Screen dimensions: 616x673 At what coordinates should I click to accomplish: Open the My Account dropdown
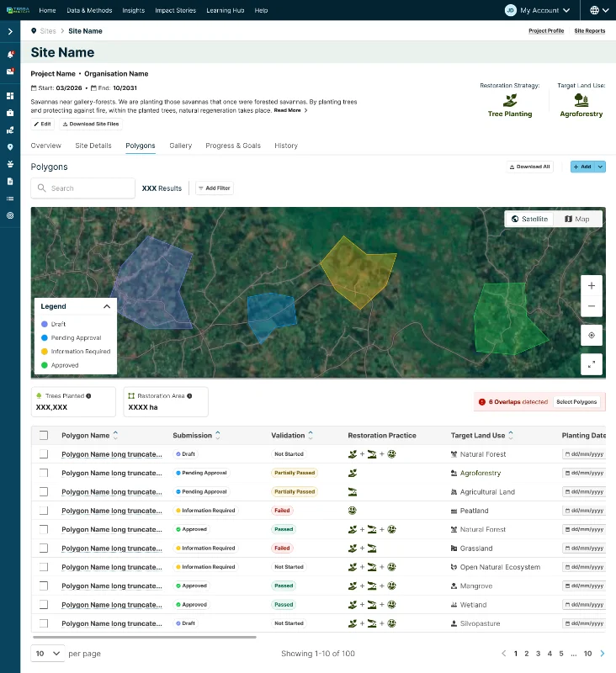pyautogui.click(x=538, y=10)
